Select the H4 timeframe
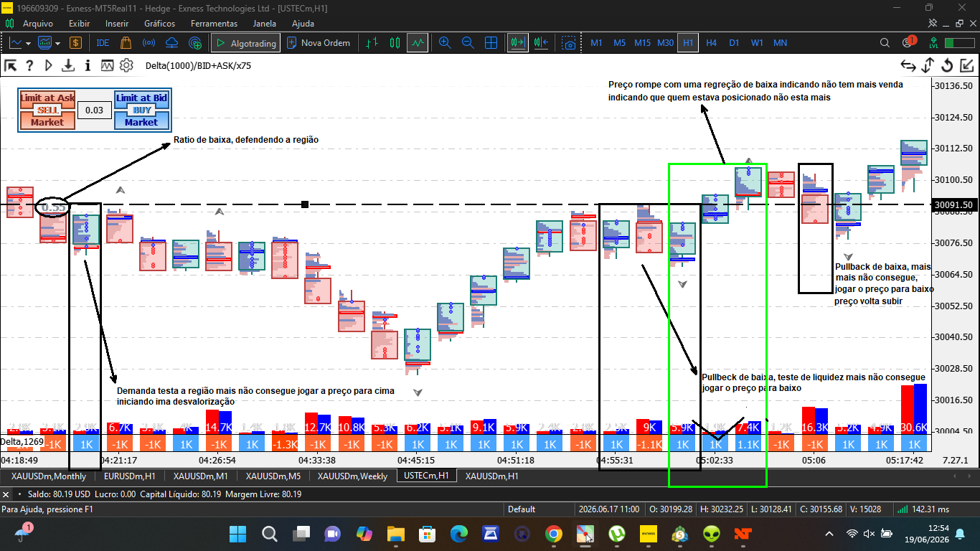The width and height of the screenshot is (980, 551). [x=711, y=43]
